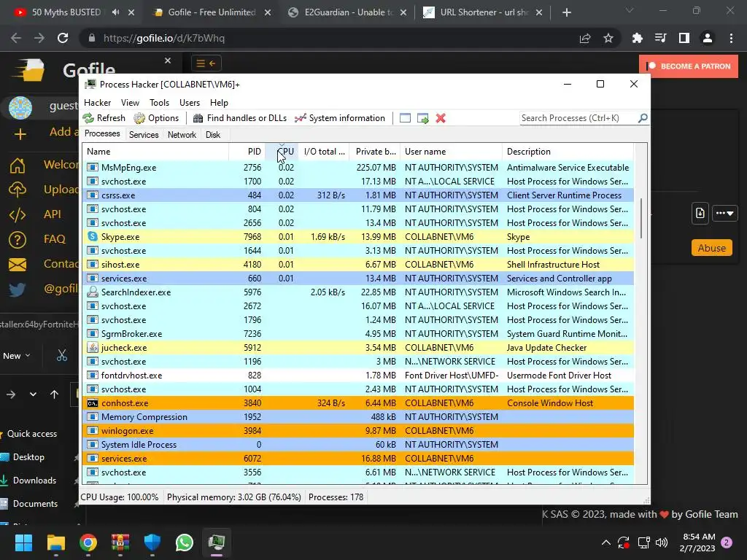The height and width of the screenshot is (560, 747).
Task: Click the browser address bar URL
Action: [x=164, y=38]
